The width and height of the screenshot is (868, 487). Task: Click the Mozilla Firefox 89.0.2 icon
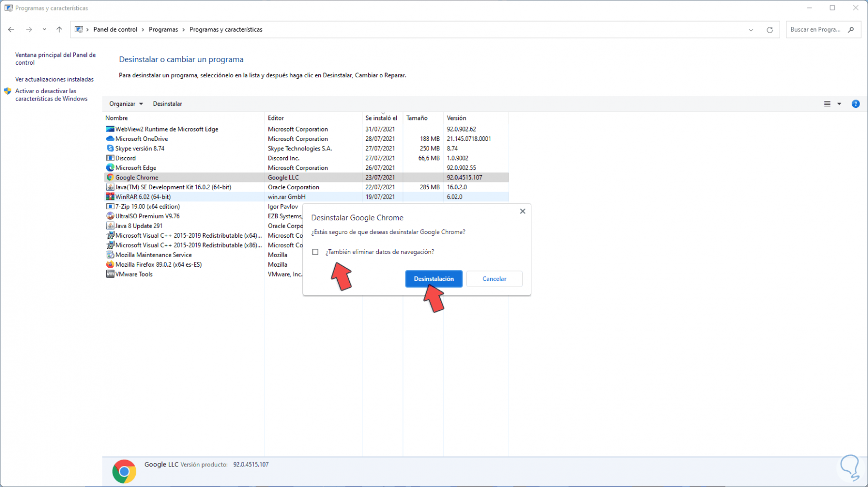(110, 265)
